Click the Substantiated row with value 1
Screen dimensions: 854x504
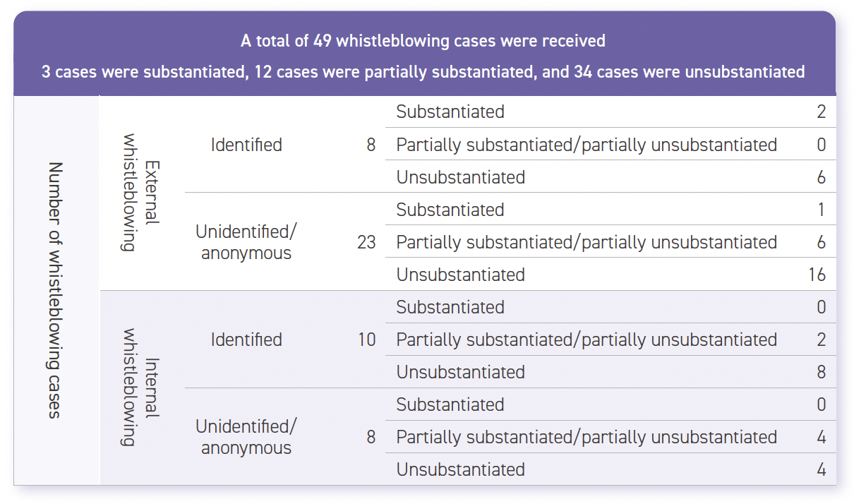coord(611,210)
